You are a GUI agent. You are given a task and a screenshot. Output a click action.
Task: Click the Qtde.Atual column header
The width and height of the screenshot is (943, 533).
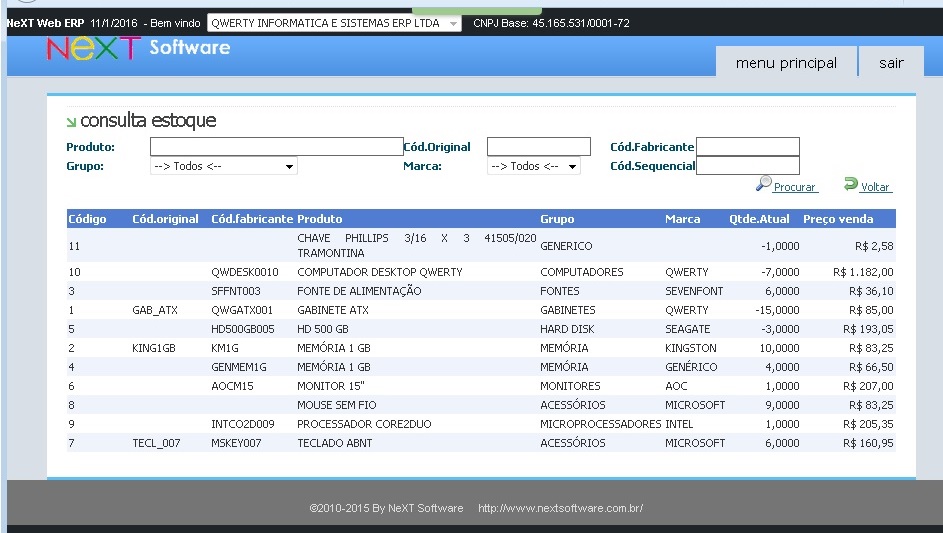click(x=759, y=219)
